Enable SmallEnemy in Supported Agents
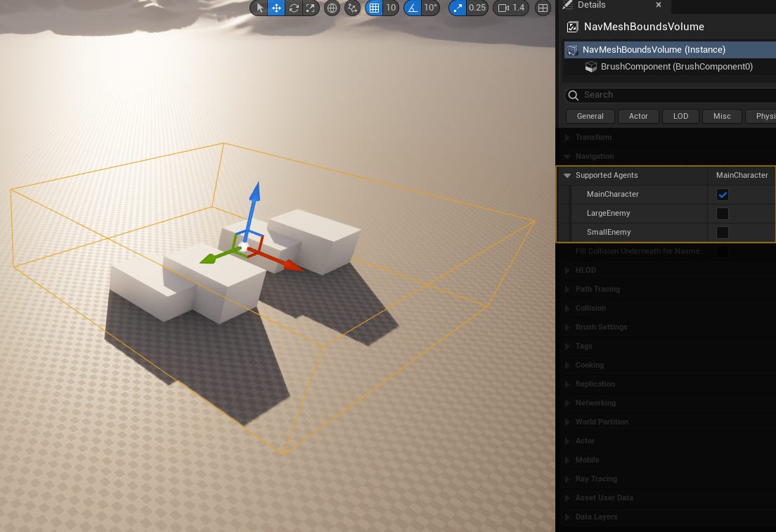This screenshot has width=776, height=532. 723,232
